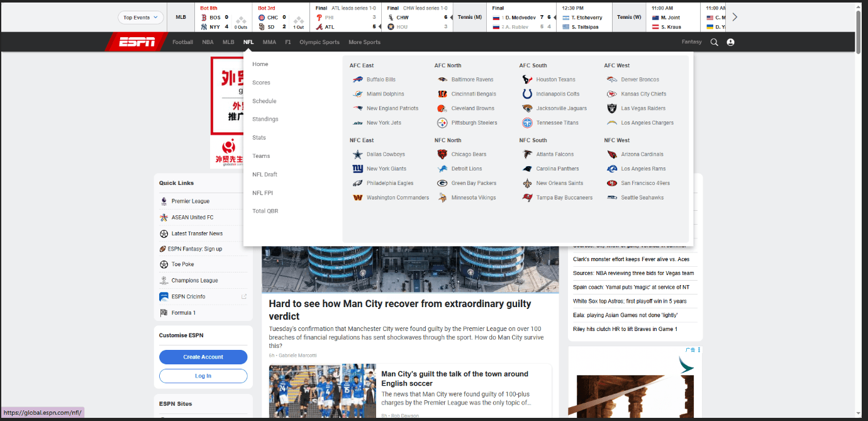Screen dimensions: 868x421
Task: Select the Kansas City Chiefs logo
Action: coord(612,94)
